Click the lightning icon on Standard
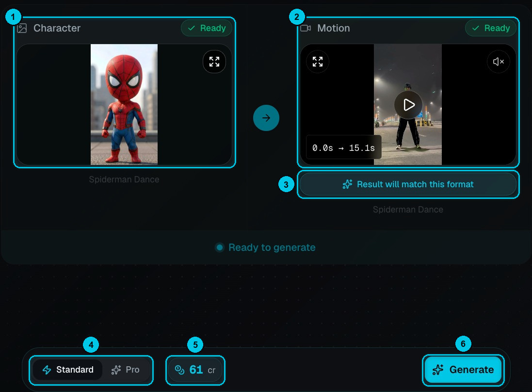The height and width of the screenshot is (392, 532). click(x=47, y=370)
